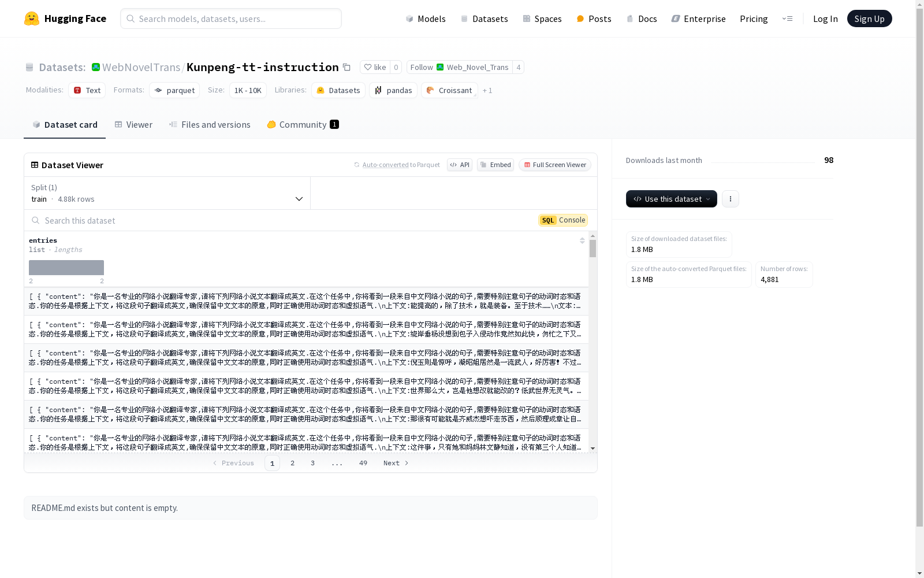Go to Previous page
This screenshot has height=578, width=924.
233,463
